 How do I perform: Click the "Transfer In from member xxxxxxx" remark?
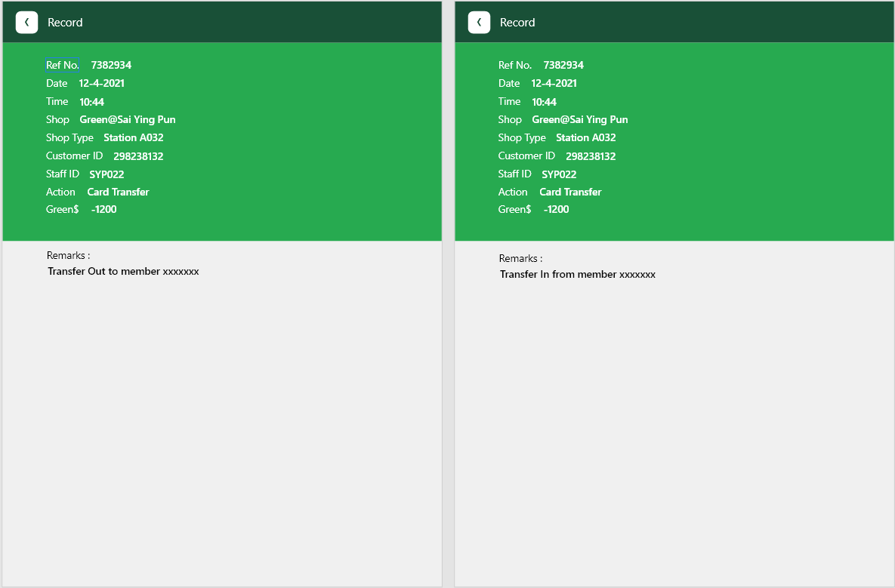(x=577, y=274)
